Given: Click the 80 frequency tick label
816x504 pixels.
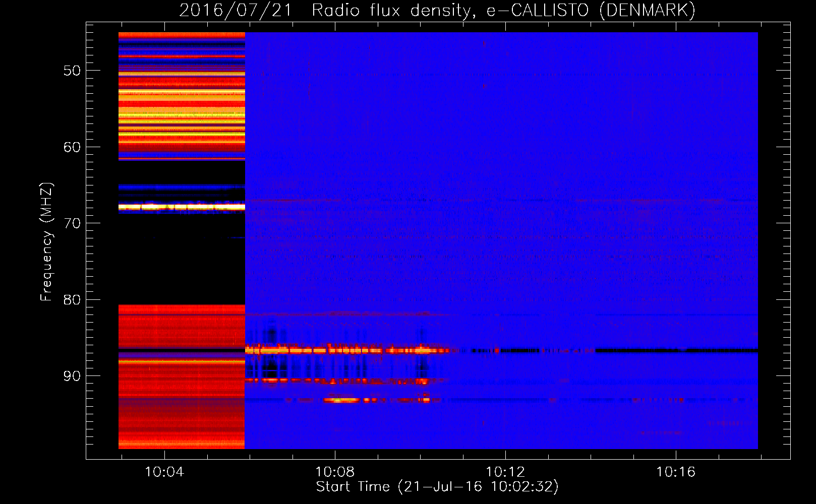Looking at the screenshot, I should pos(72,300).
